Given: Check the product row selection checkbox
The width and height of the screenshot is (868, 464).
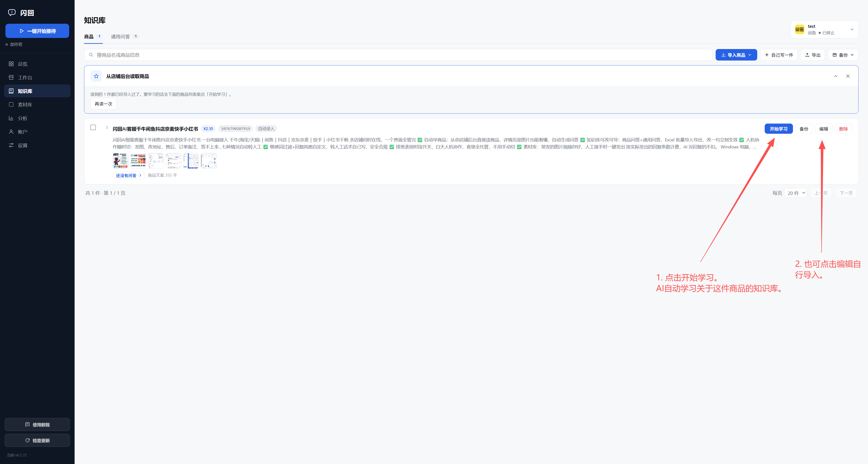Looking at the screenshot, I should (93, 127).
